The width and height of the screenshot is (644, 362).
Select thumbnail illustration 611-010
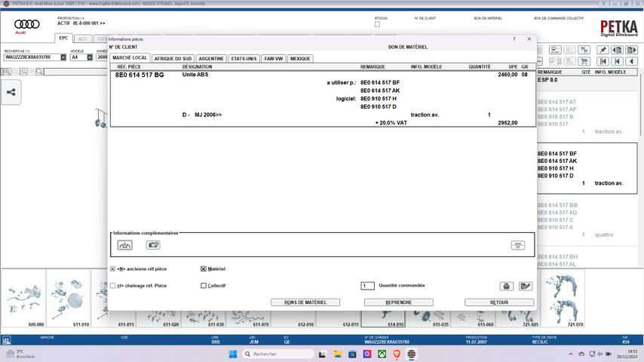tap(69, 299)
